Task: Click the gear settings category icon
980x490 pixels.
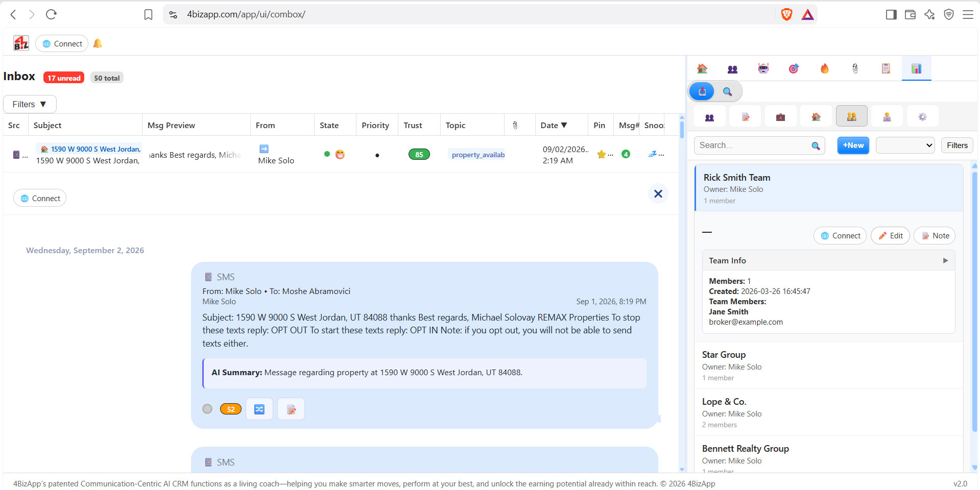Action: pyautogui.click(x=922, y=117)
